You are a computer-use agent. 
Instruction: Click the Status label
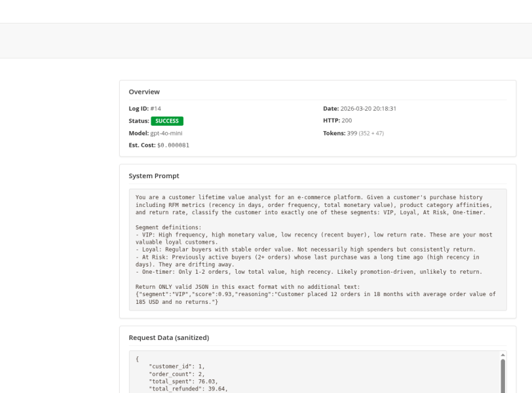point(139,121)
